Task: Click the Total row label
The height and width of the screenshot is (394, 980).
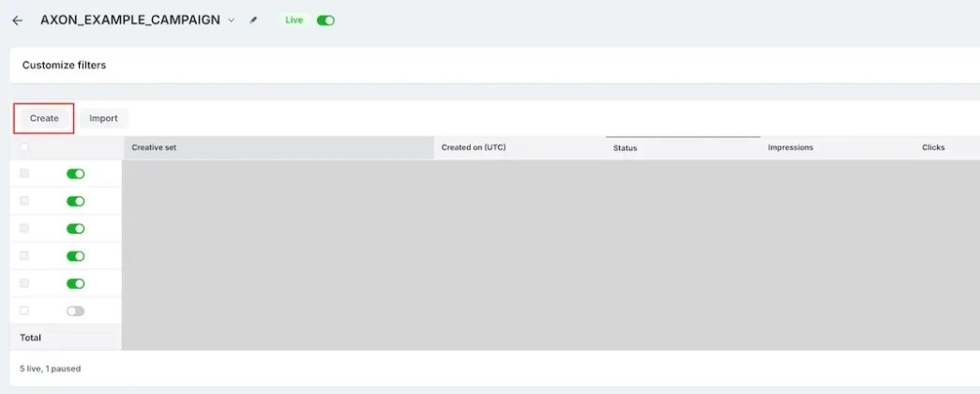Action: coord(31,338)
